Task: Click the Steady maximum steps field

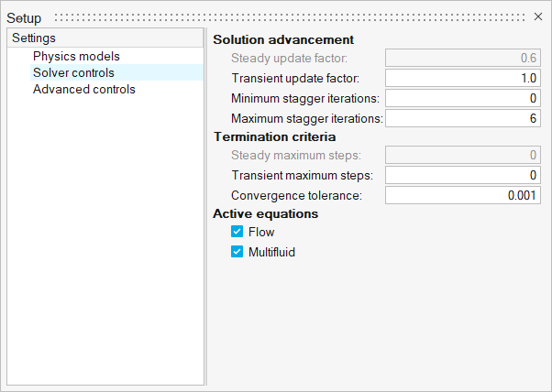Action: click(x=463, y=155)
